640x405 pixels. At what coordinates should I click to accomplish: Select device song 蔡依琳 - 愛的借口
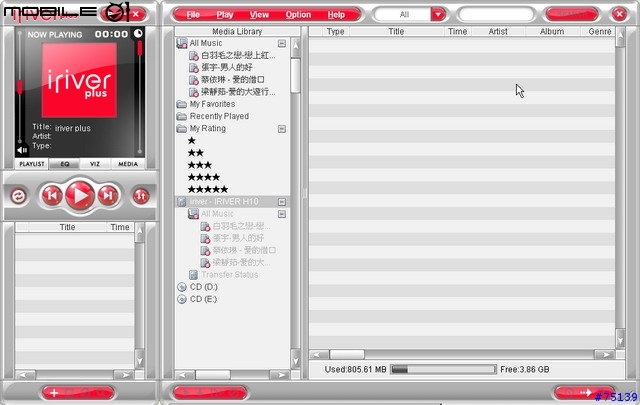pos(244,250)
